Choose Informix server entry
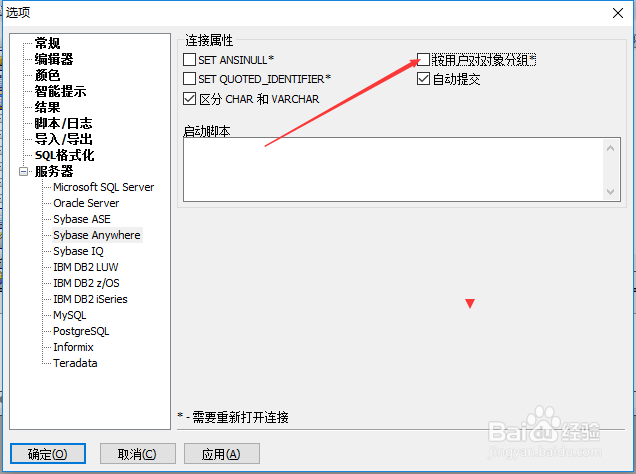The image size is (636, 474). click(73, 347)
